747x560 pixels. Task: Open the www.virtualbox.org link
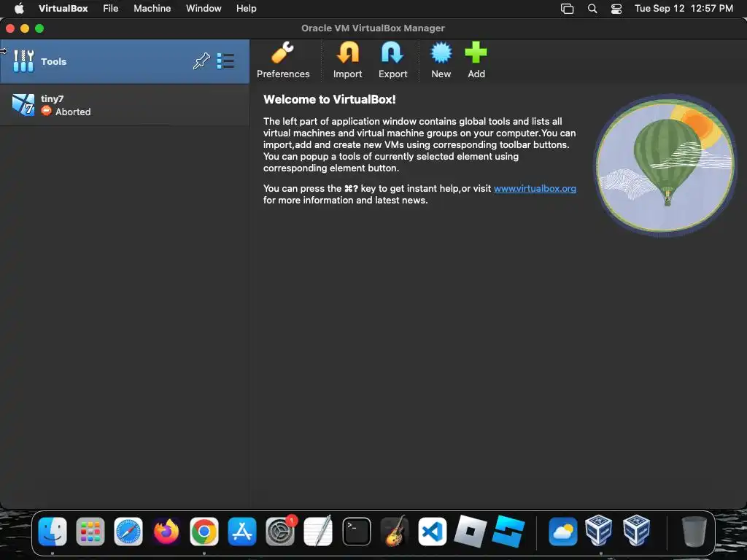tap(535, 189)
